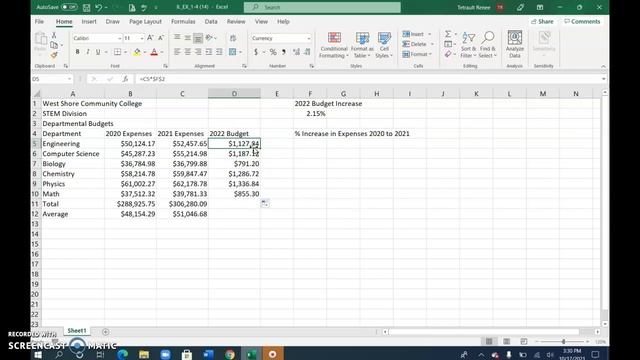The image size is (640, 360).
Task: Open Sort & Filter menu
Action: (x=468, y=45)
